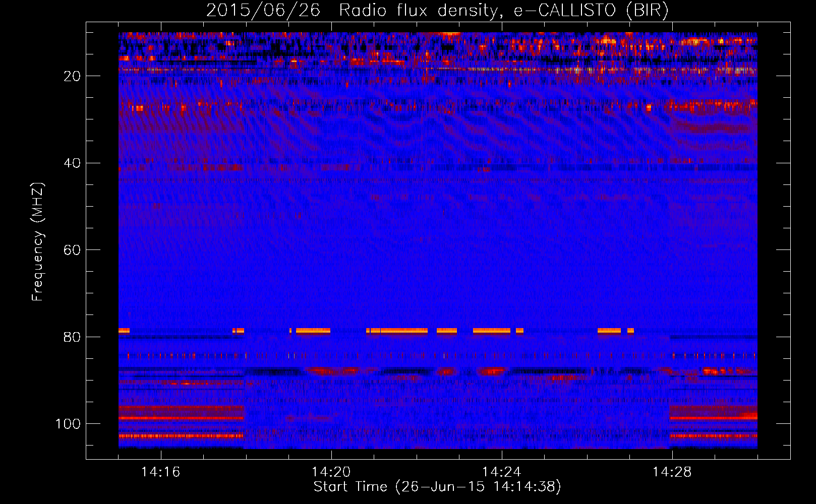Click the frequency tick label '80'
816x504 pixels.
pos(72,337)
